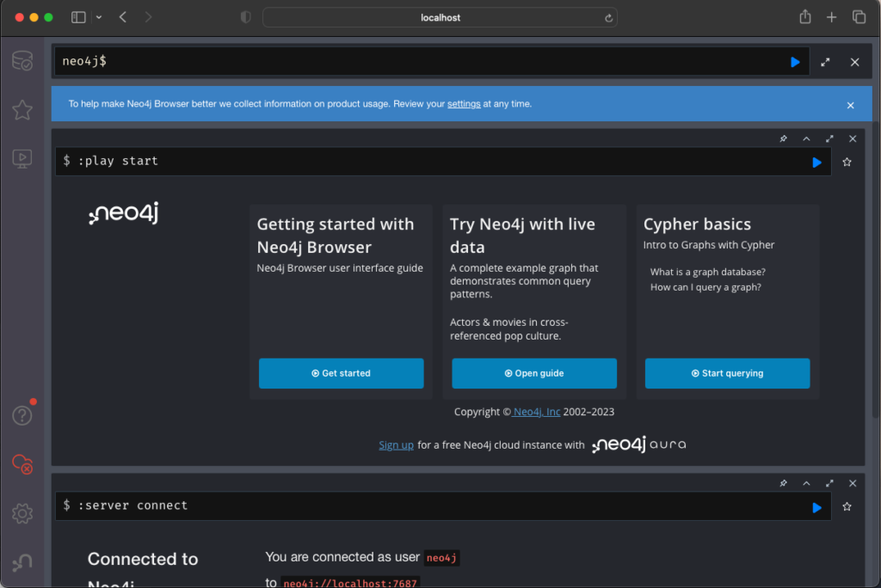The image size is (881, 588).
Task: Pin the :play start frame
Action: [x=783, y=138]
